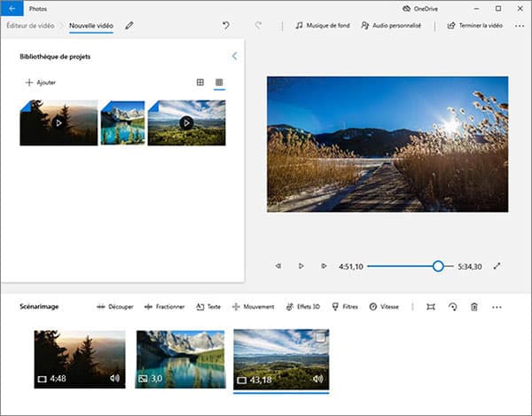Open storyboard more options menu

point(497,307)
